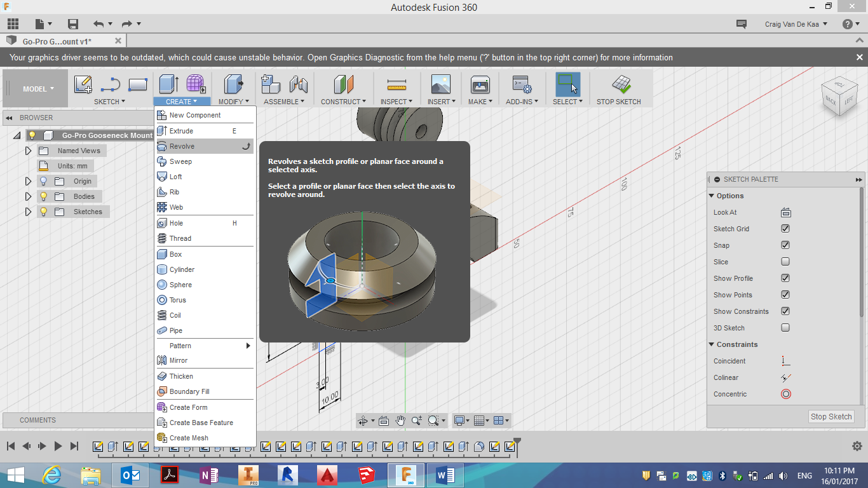Choose Coil from the Create menu
The width and height of the screenshot is (868, 488).
[x=205, y=315]
